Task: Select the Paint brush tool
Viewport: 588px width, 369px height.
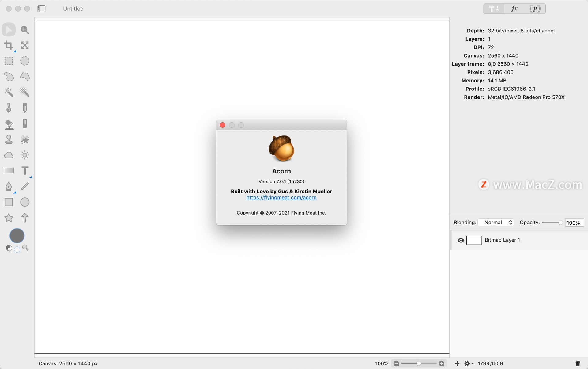Action: point(9,108)
